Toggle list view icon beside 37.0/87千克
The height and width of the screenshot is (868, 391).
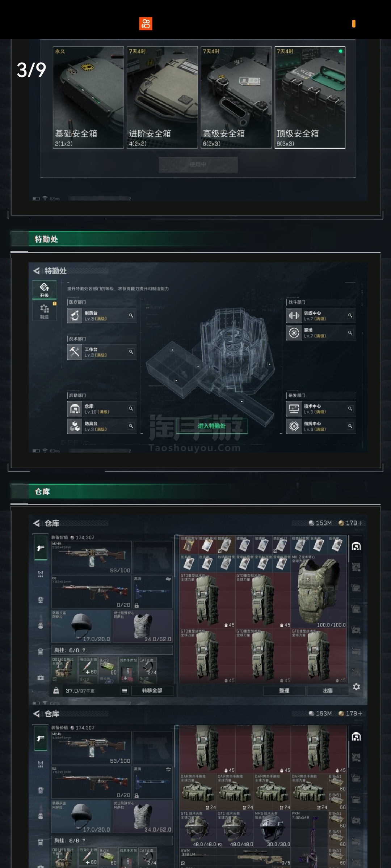(x=125, y=690)
